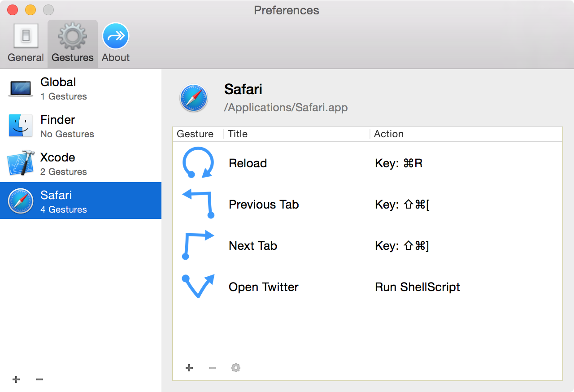Click the Previous Tab gesture icon
Image resolution: width=574 pixels, height=392 pixels.
point(198,204)
